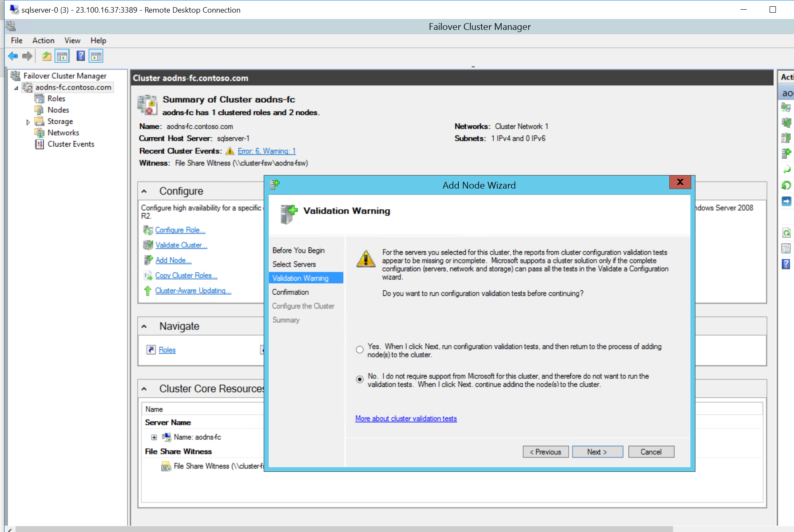The height and width of the screenshot is (532, 794).
Task: Expand the Storage tree node
Action: tap(28, 122)
